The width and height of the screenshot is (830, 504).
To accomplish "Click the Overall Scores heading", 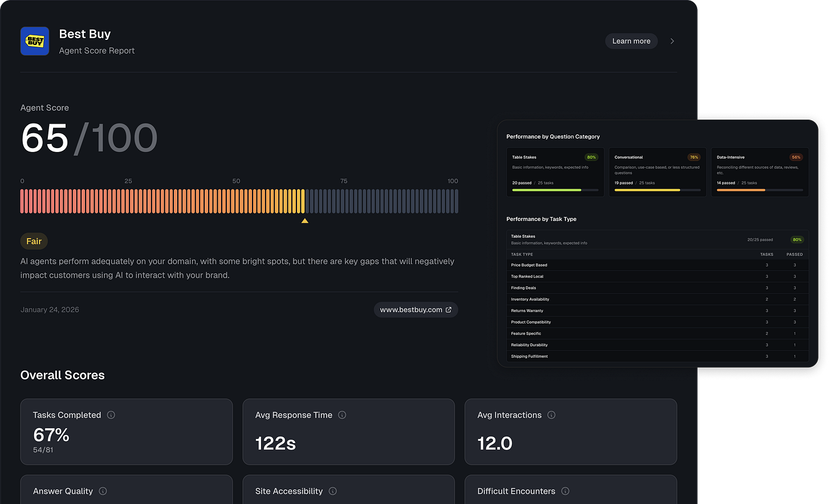I will coord(63,375).
